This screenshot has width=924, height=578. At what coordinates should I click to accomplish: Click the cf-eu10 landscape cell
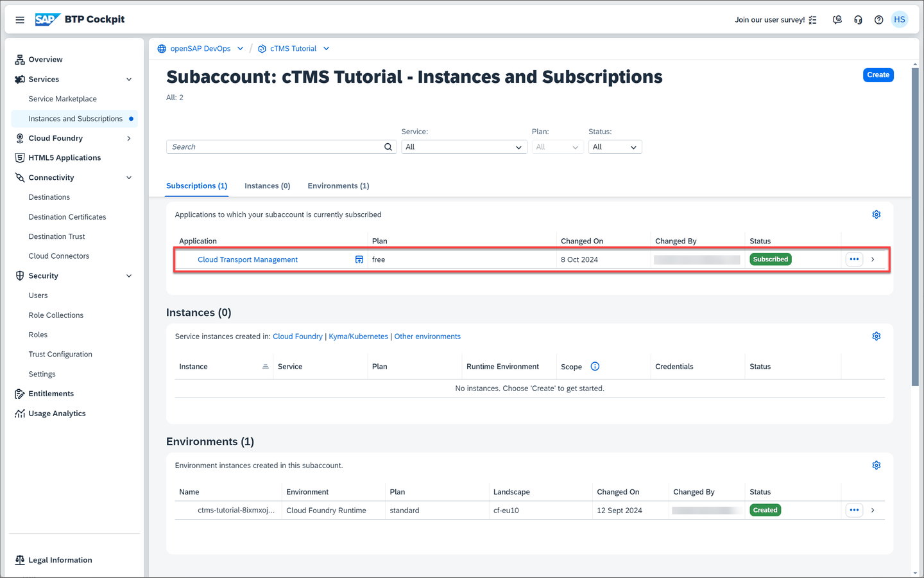tap(506, 511)
